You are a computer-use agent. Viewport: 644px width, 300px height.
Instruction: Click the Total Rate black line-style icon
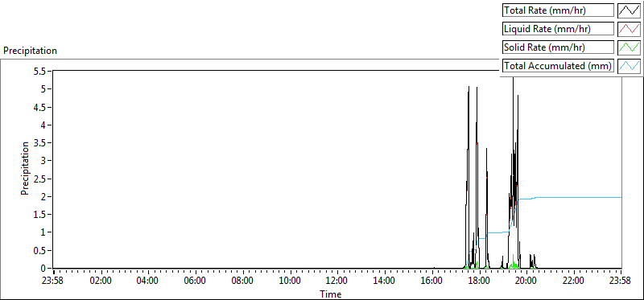[x=630, y=10]
